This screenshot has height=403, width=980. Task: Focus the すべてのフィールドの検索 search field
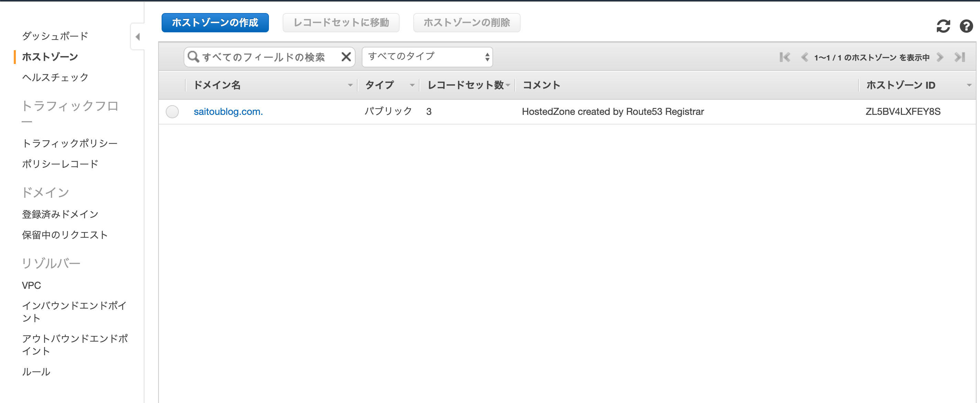[x=269, y=57]
